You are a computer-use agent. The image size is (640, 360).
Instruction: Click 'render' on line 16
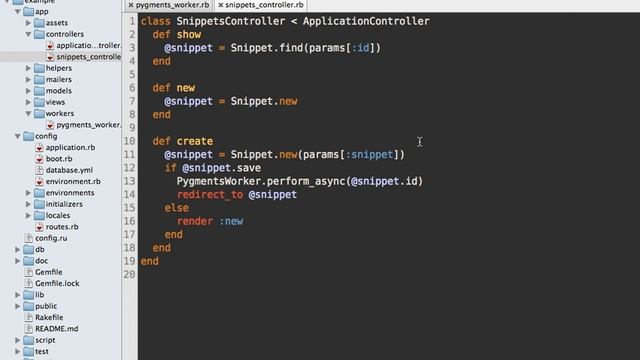point(195,221)
